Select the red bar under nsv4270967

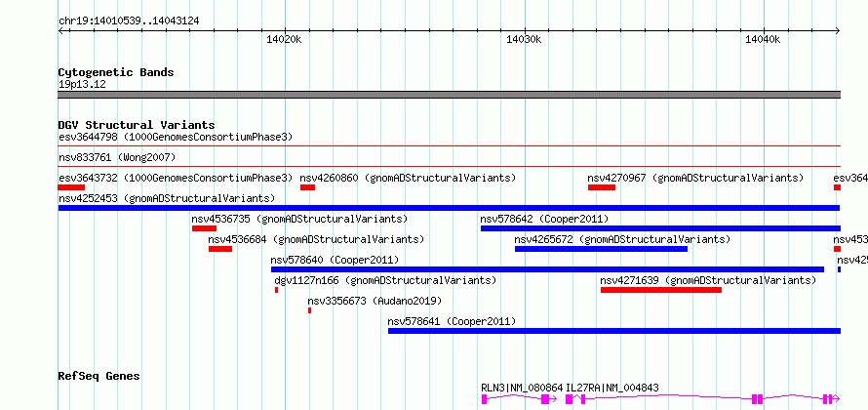602,187
